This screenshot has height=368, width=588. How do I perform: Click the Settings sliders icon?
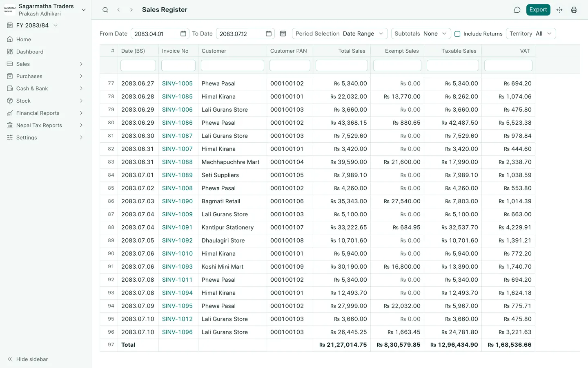pyautogui.click(x=10, y=137)
